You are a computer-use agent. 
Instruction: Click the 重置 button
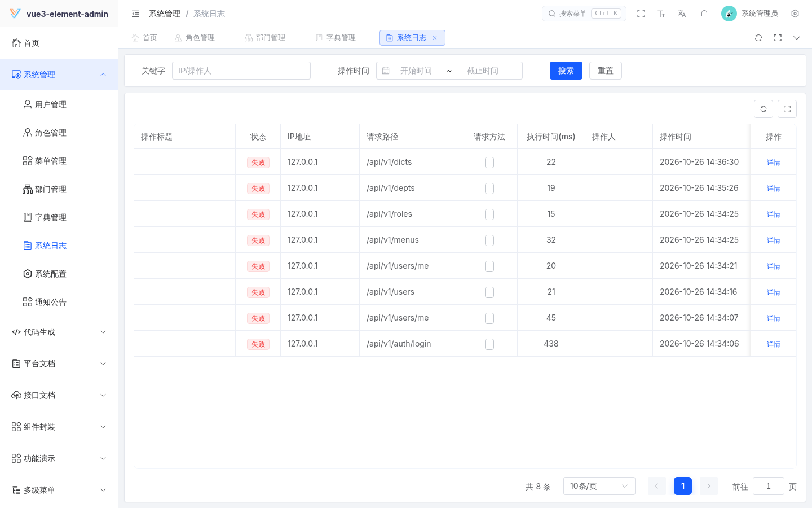pyautogui.click(x=606, y=71)
